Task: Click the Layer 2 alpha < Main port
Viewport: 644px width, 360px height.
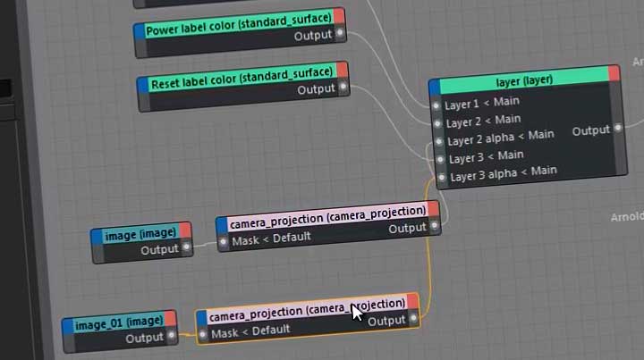Action: click(438, 141)
